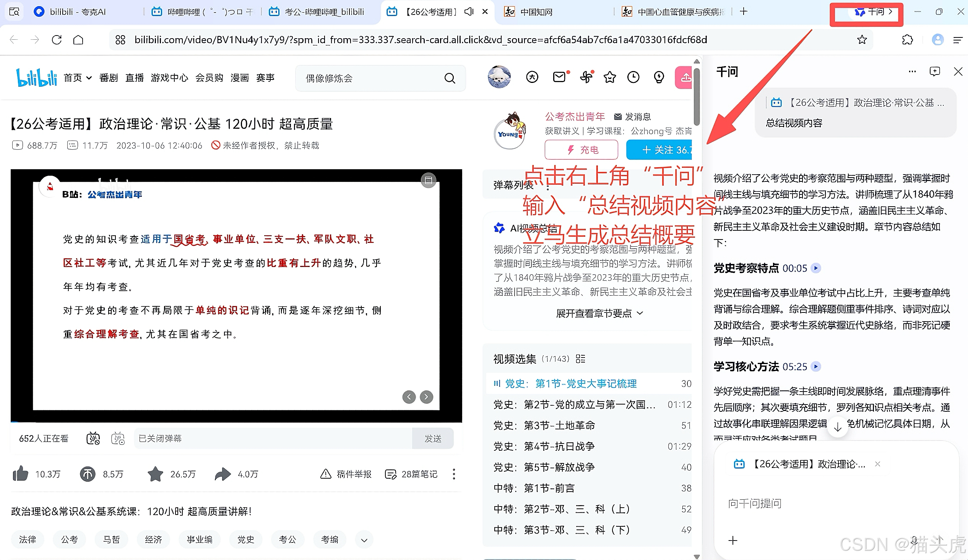
Task: Open danmaku settings icon
Action: pos(118,438)
